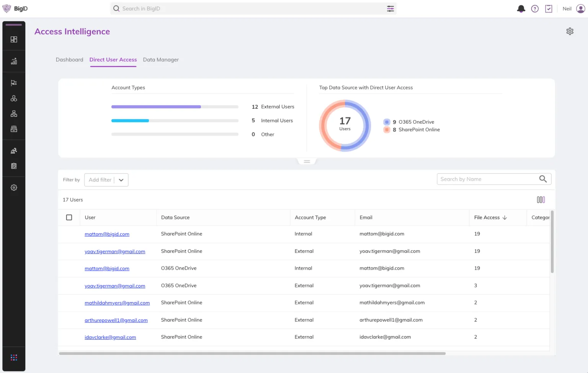This screenshot has height=373, width=588.
Task: Open mathildahmyers@gmail.com user link
Action: pyautogui.click(x=117, y=303)
